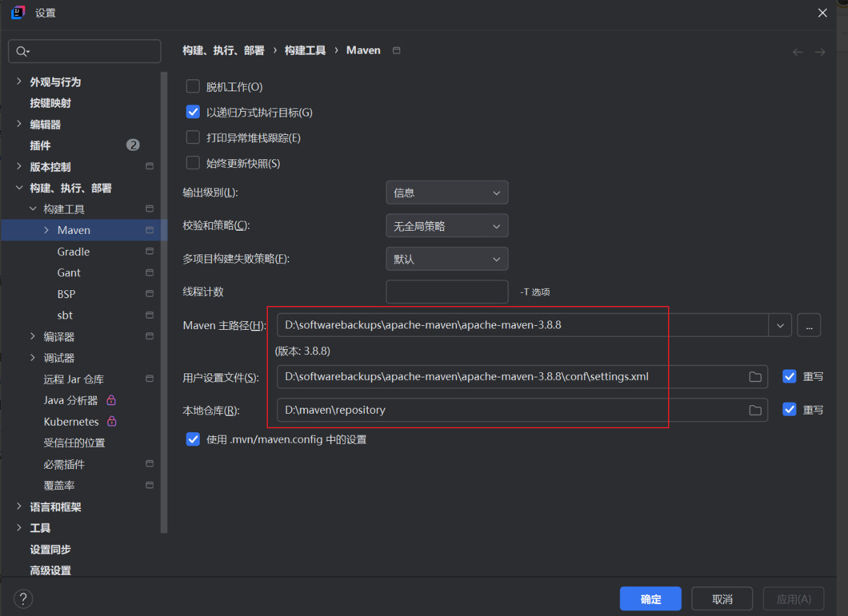Select 高级设置 in settings tree

click(x=50, y=570)
